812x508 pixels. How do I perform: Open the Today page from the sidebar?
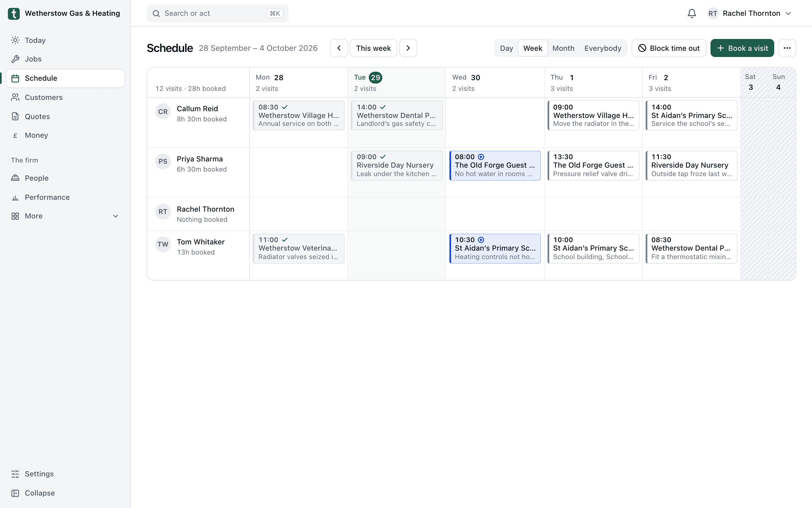[65, 40]
